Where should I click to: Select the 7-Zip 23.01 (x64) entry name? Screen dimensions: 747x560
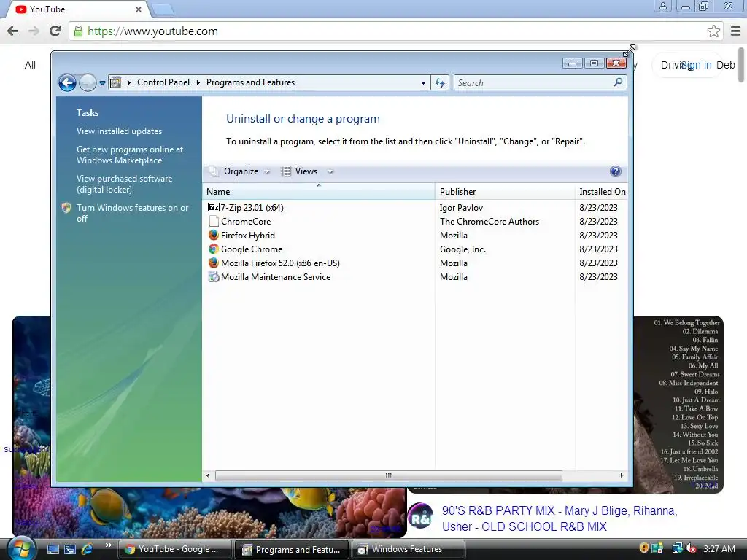(252, 208)
